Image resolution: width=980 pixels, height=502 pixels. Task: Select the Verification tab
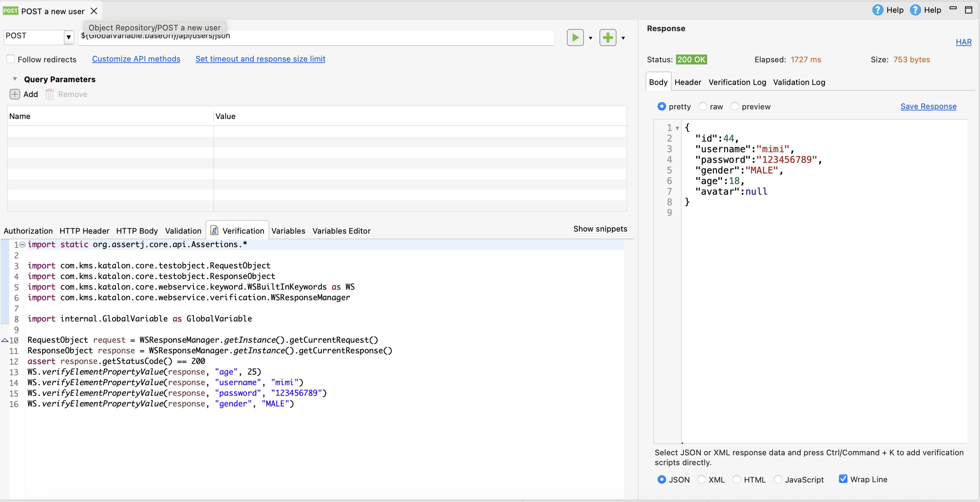pos(237,231)
